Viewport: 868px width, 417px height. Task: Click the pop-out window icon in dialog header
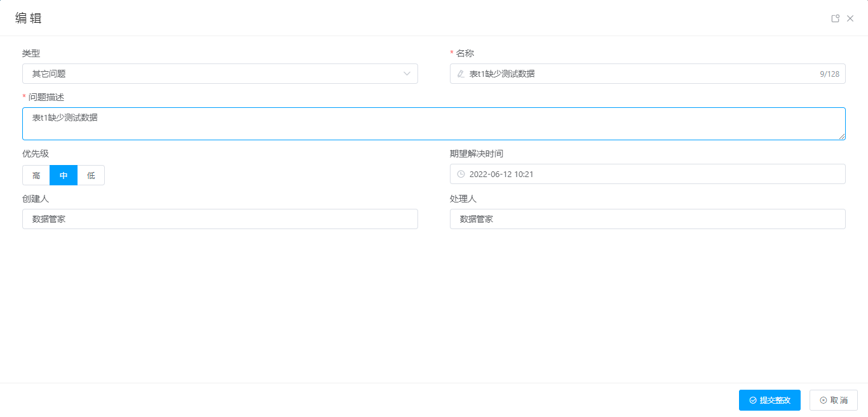pyautogui.click(x=836, y=18)
